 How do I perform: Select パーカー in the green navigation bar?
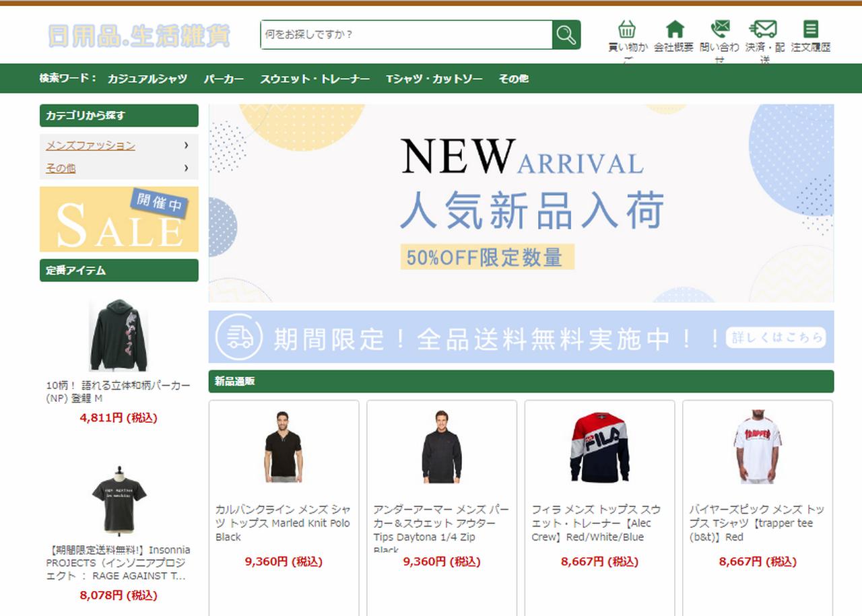[x=224, y=79]
